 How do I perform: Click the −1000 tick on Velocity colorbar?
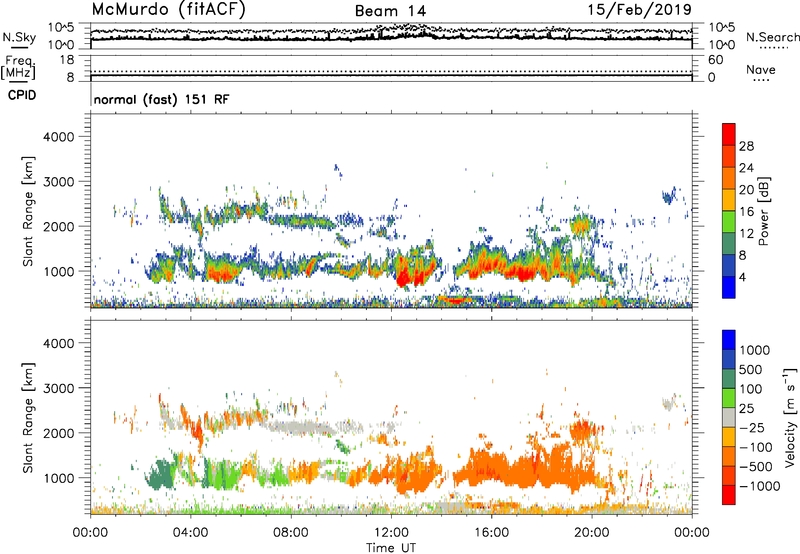[760, 486]
